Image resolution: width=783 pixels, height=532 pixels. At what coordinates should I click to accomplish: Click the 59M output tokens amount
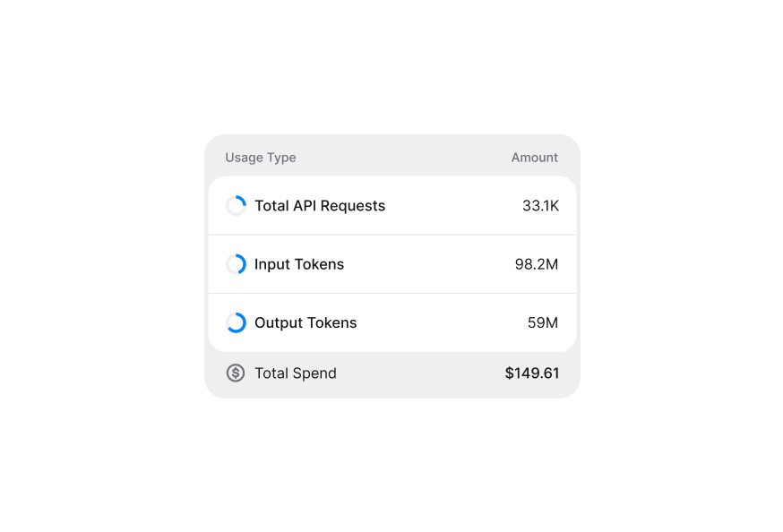point(543,322)
